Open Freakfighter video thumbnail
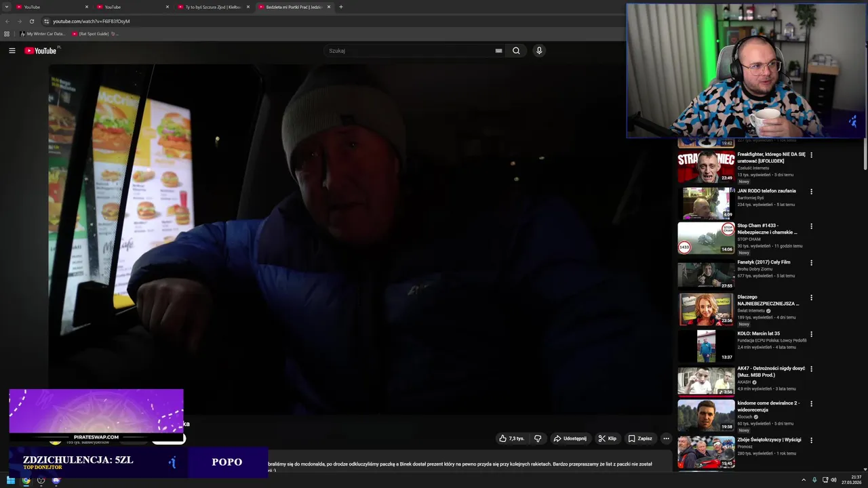868x488 pixels. click(x=706, y=167)
